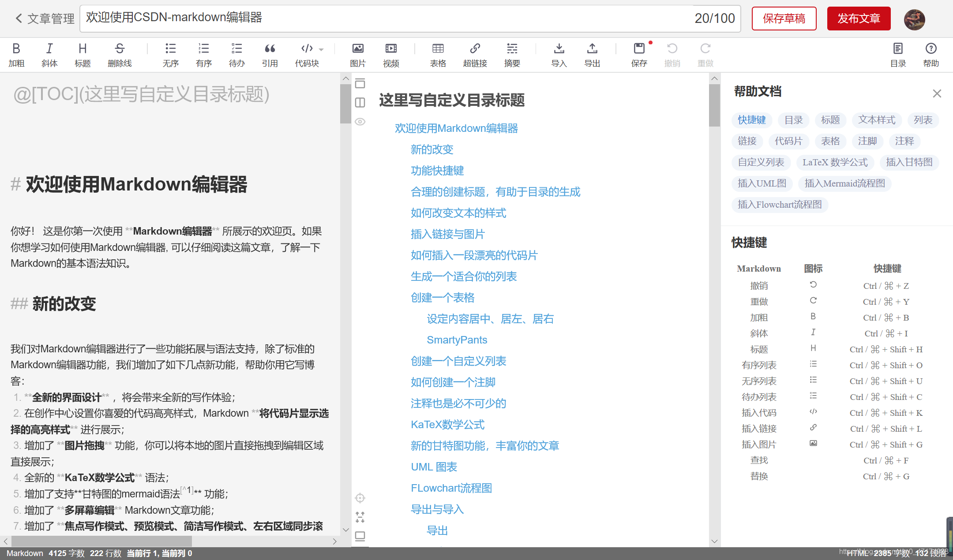Click the preview pane scrollbar thumb
953x560 pixels.
[714, 105]
